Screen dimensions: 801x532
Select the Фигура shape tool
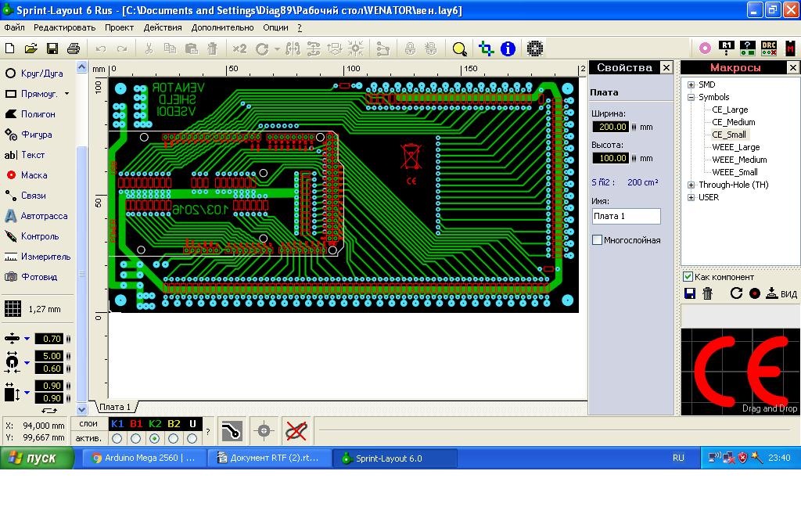29,135
